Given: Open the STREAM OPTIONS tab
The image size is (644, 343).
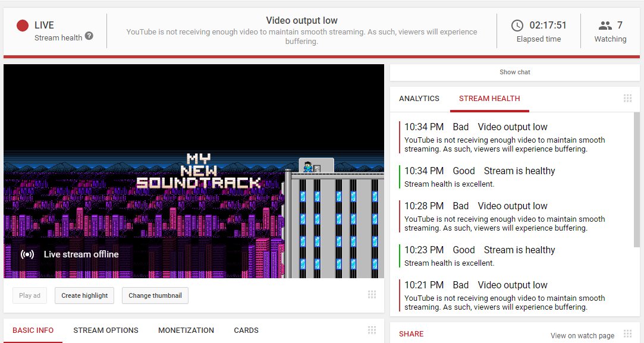Looking at the screenshot, I should (x=106, y=331).
